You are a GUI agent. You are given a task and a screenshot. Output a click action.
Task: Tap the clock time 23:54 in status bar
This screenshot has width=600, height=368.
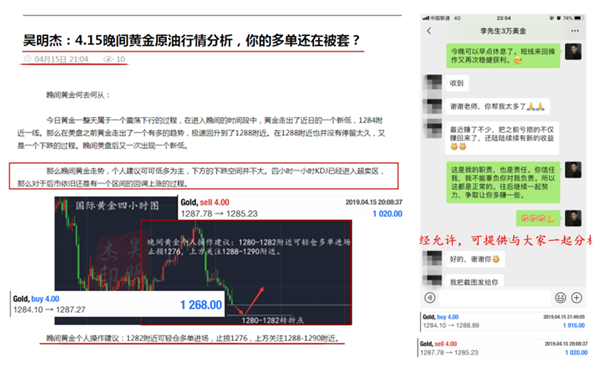pyautogui.click(x=504, y=18)
